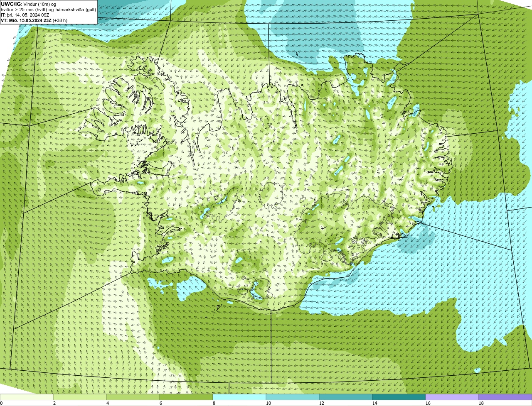Click the 4–6 m/s green legend swatch
This screenshot has width=532, height=406.
tap(133, 397)
